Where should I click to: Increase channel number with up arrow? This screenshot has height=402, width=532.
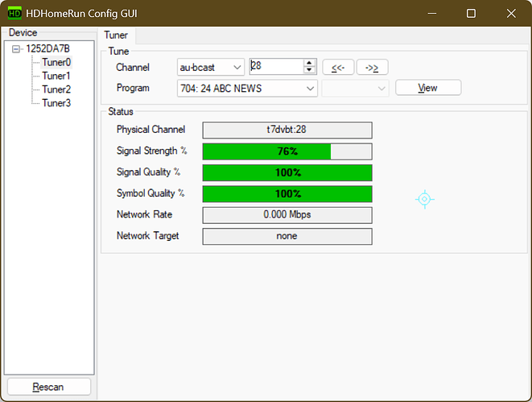[x=308, y=64]
